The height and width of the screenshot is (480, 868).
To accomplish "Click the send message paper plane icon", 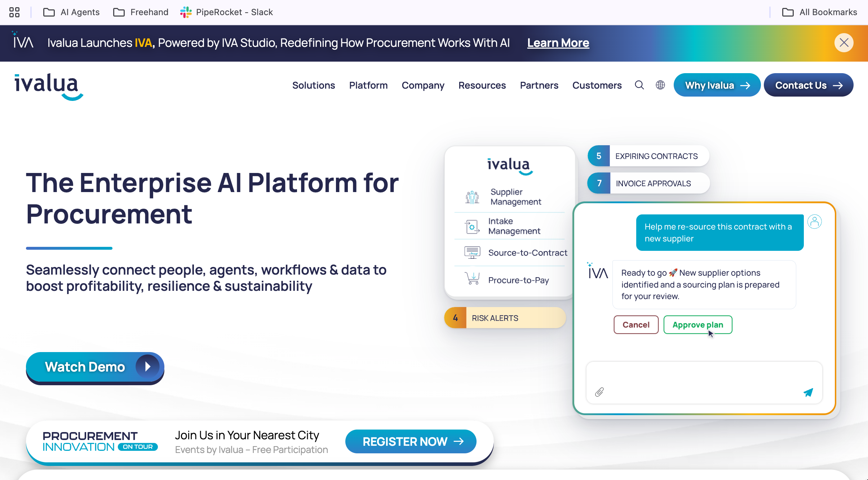I will [x=808, y=392].
